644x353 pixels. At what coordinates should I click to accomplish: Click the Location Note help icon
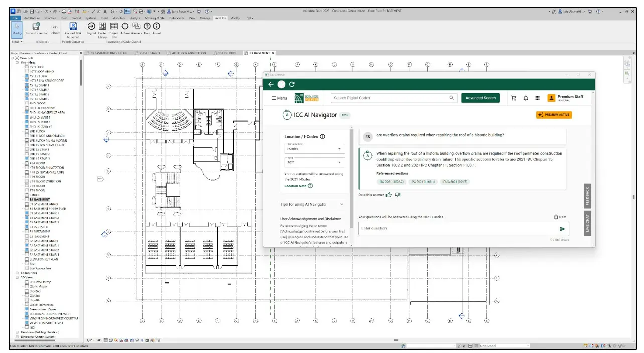310,186
